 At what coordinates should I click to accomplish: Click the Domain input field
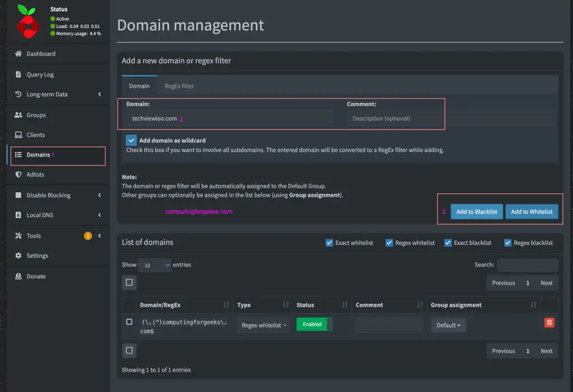229,119
